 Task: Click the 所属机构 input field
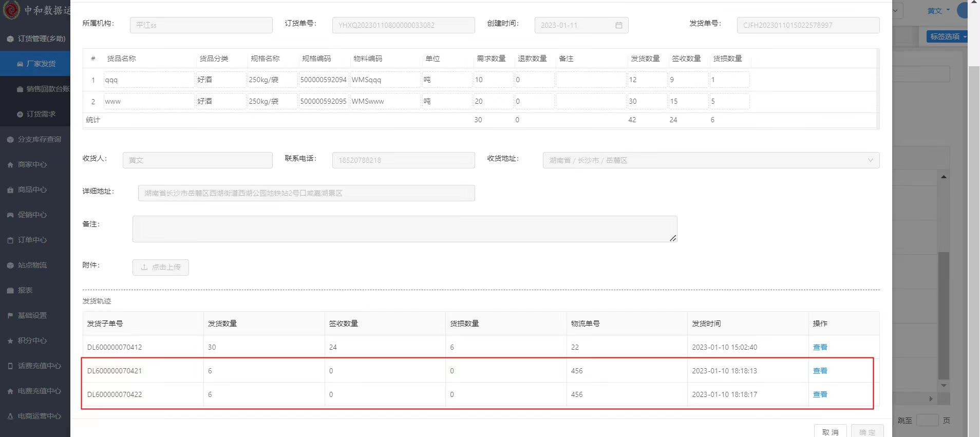click(x=201, y=25)
